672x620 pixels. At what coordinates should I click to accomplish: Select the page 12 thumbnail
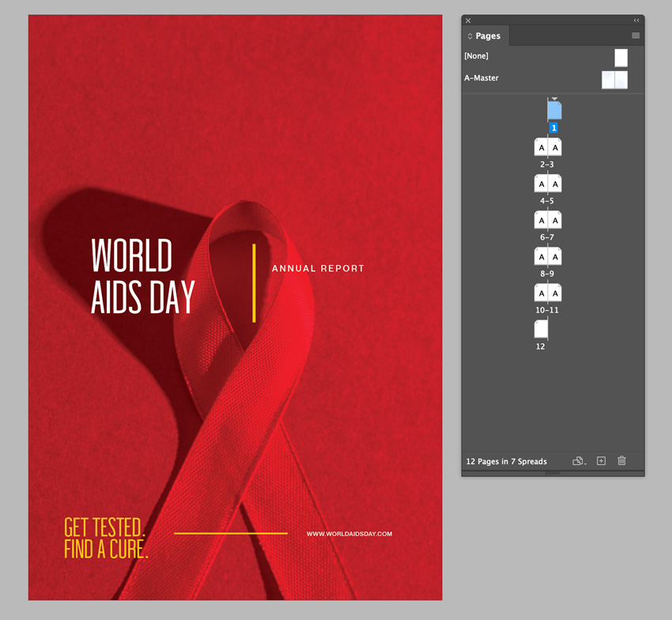pos(541,329)
